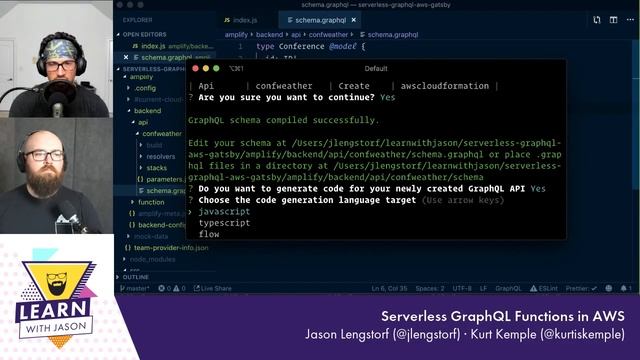
Task: Close the schema.graphql tab with its X
Action: [353, 20]
